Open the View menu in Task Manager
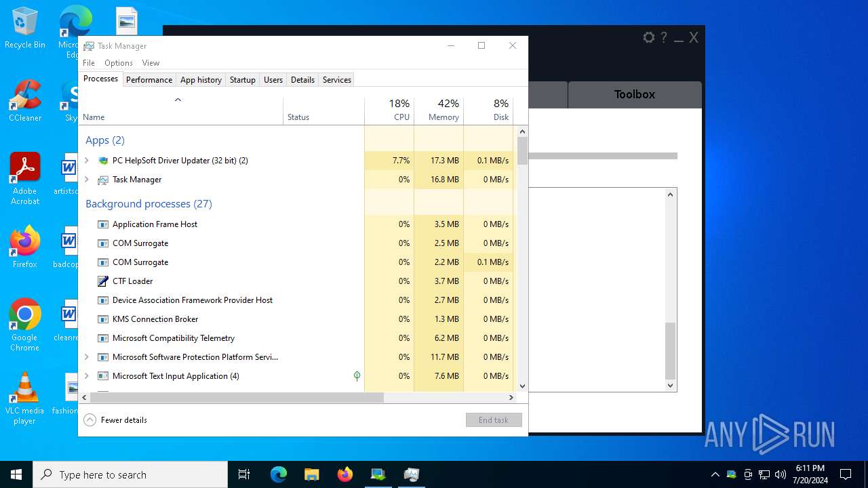This screenshot has height=488, width=868. (151, 63)
